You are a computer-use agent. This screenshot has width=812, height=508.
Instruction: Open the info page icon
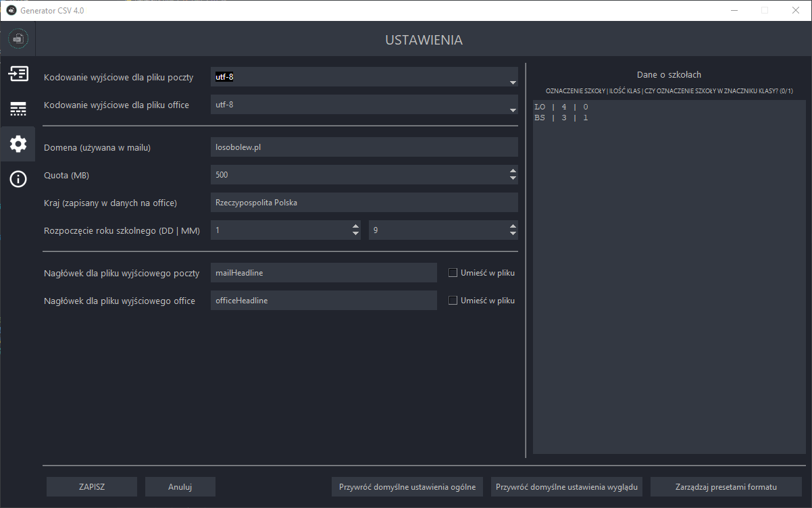[18, 179]
